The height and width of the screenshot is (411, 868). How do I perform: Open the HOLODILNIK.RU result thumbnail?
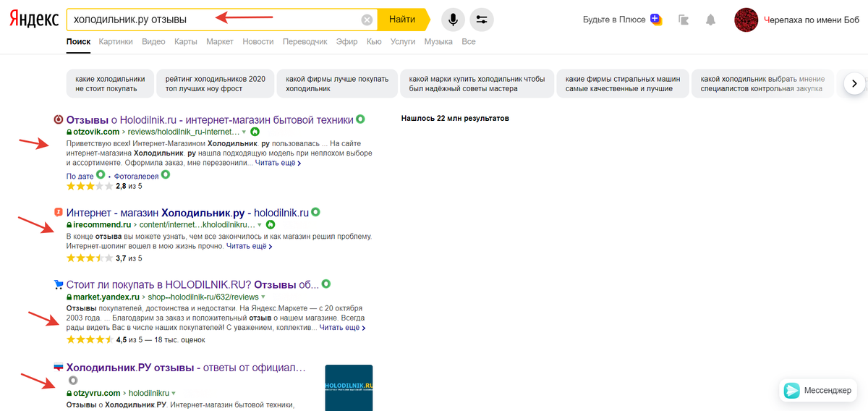click(349, 387)
